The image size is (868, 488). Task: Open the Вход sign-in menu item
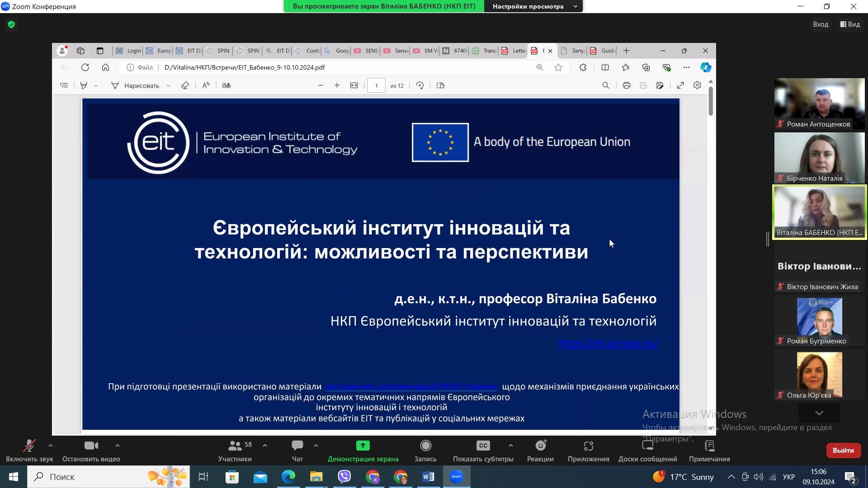820,24
